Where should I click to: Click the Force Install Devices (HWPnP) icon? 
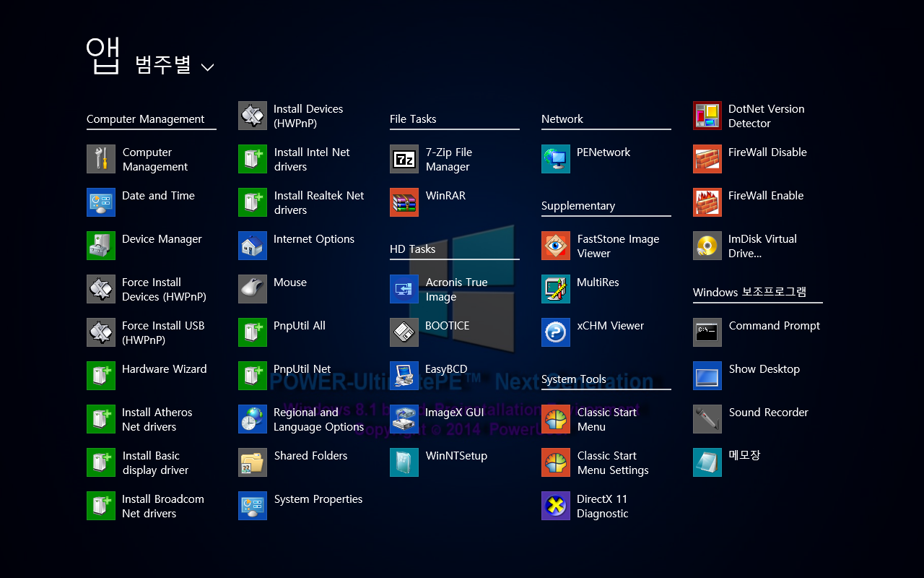coord(101,289)
